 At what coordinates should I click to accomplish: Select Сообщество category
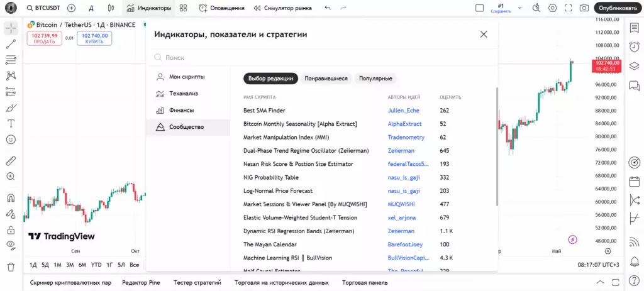click(188, 127)
